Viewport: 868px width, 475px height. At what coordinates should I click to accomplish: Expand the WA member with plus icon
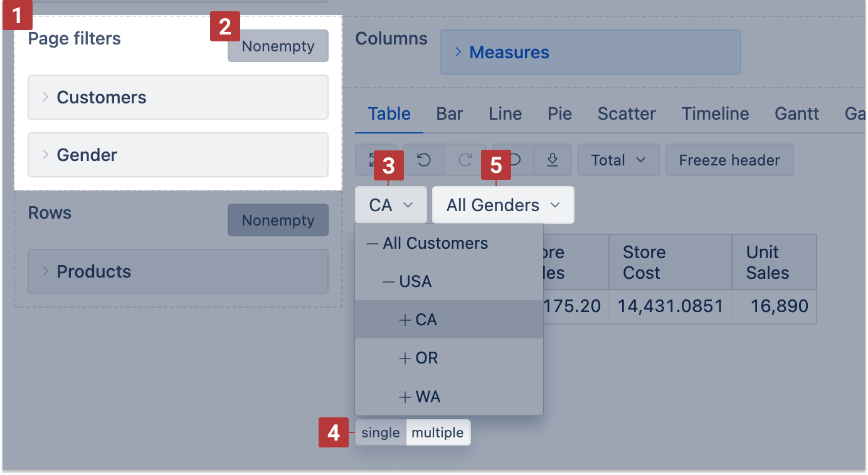[405, 397]
